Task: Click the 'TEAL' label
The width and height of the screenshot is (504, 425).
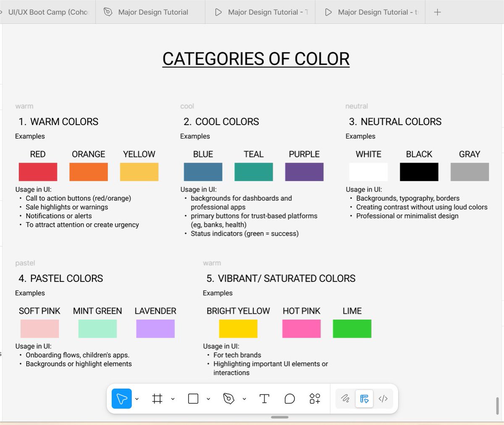Action: click(x=254, y=154)
